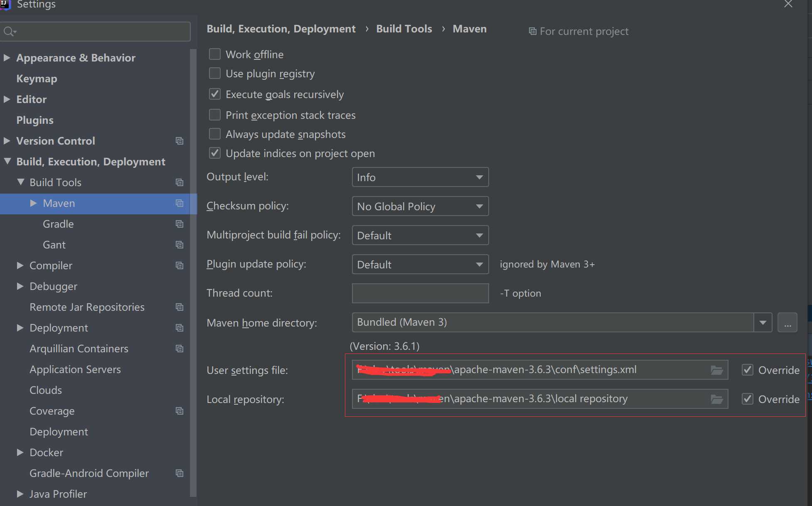
Task: Click Build Tools breadcrumb
Action: 404,29
